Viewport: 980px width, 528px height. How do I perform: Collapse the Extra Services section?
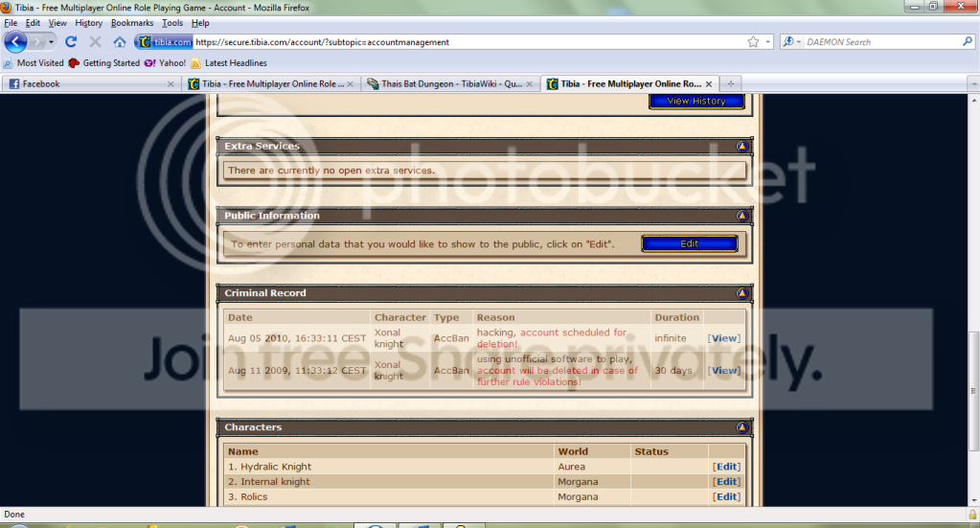pos(741,147)
